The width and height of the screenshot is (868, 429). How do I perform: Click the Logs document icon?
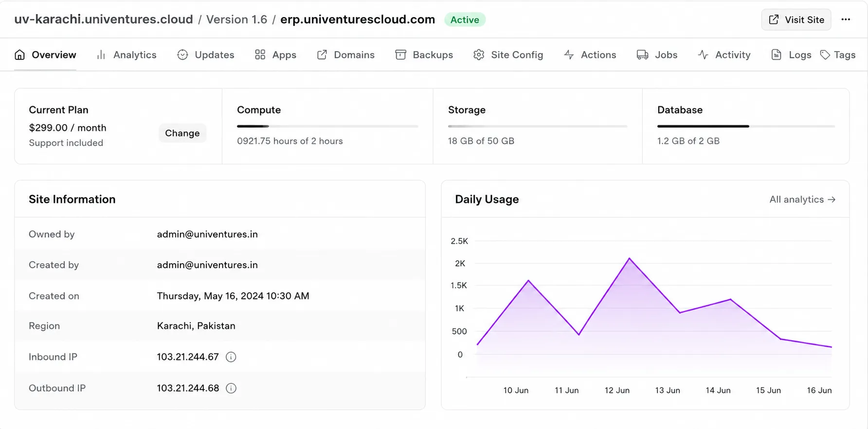777,55
